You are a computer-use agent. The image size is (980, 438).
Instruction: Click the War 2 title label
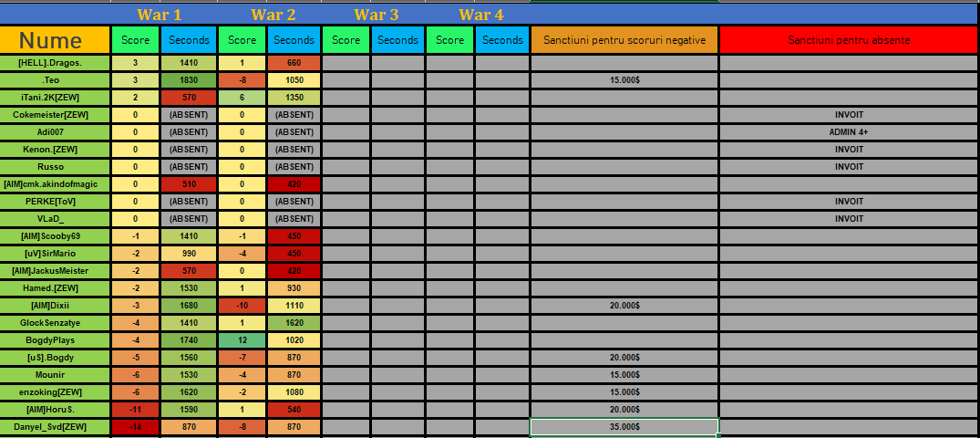coord(273,15)
